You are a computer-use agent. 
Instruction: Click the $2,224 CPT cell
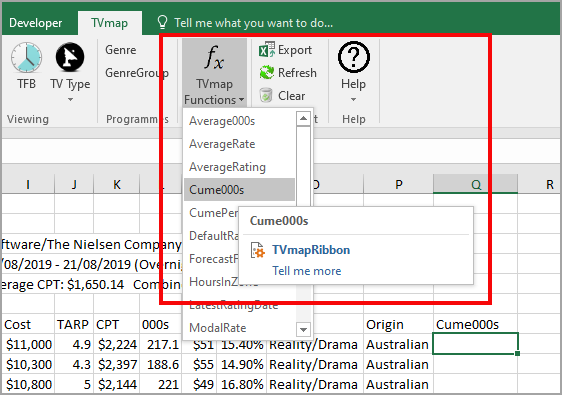(x=116, y=344)
